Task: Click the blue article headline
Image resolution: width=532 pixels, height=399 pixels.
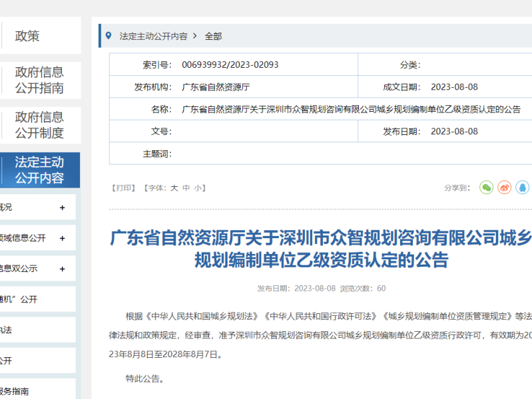Action: pos(321,249)
